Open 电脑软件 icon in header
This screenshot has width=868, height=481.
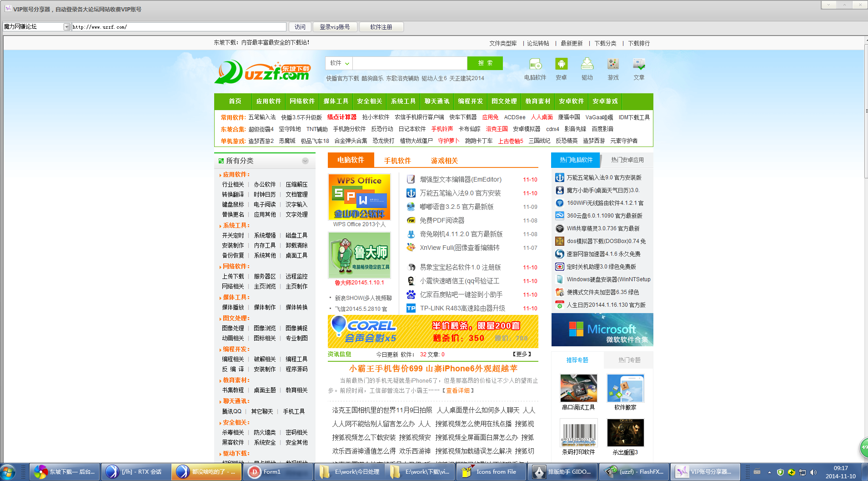(535, 64)
